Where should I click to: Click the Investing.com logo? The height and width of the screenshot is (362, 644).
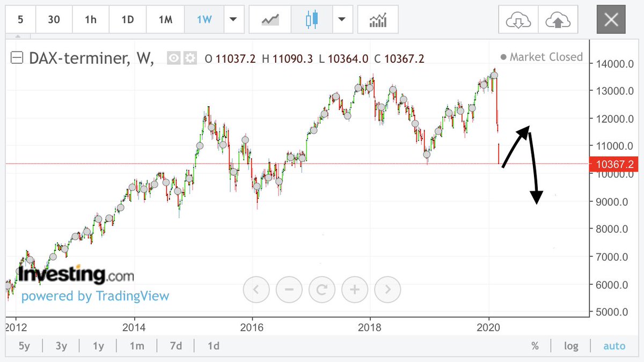tap(76, 275)
